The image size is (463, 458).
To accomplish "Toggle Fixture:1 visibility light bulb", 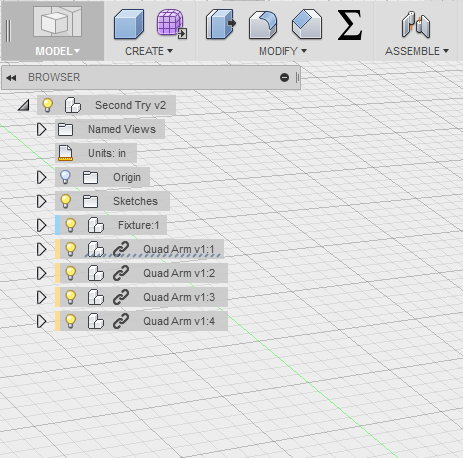I will 70,225.
